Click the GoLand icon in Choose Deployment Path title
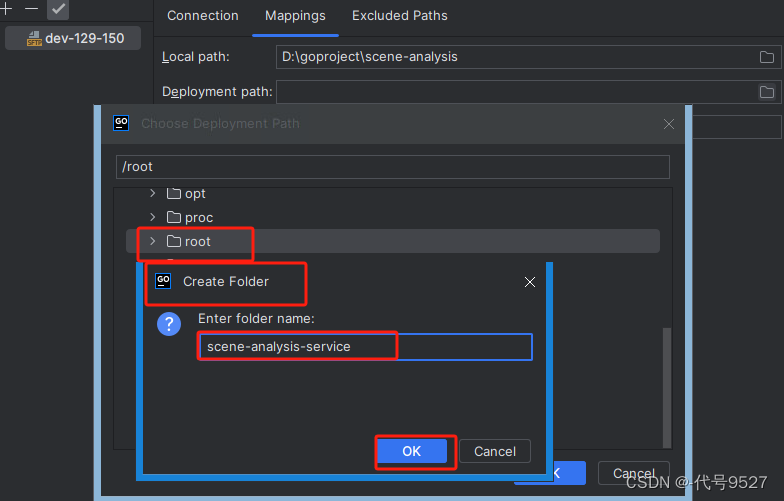The height and width of the screenshot is (501, 784). click(x=121, y=122)
